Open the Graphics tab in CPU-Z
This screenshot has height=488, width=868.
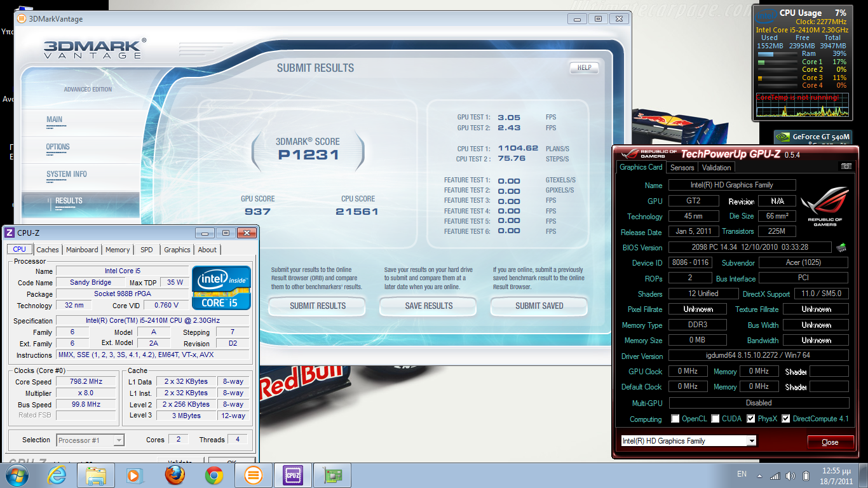(x=177, y=250)
